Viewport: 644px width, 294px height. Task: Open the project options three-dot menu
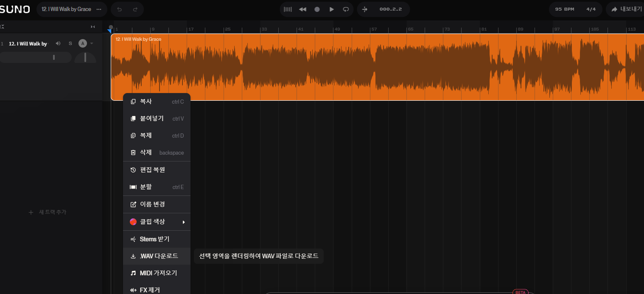coord(99,9)
